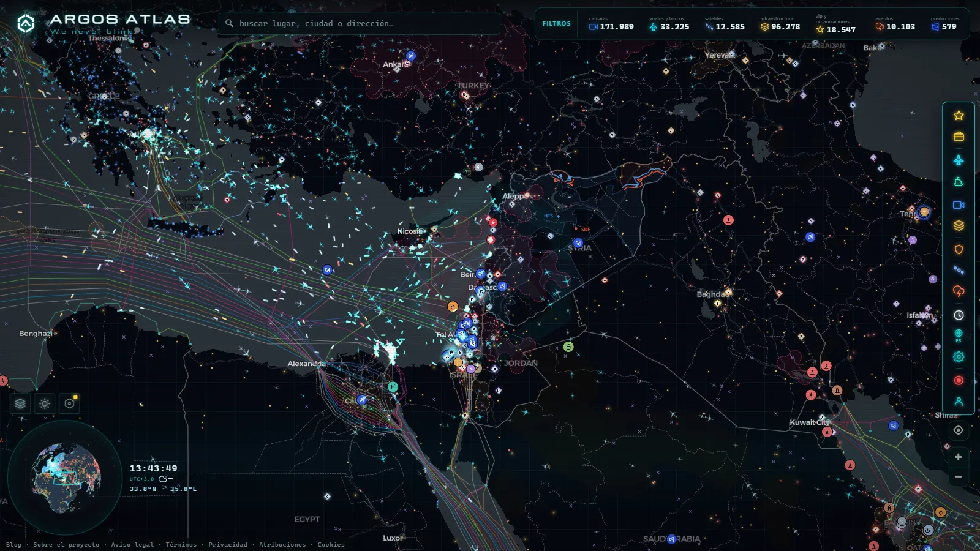980x551 pixels.
Task: Click the locate-me crosshair button
Action: tap(959, 430)
